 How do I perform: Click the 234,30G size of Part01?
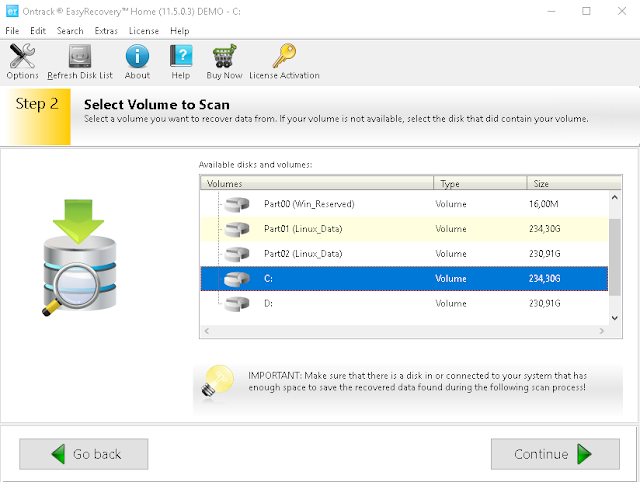[544, 229]
